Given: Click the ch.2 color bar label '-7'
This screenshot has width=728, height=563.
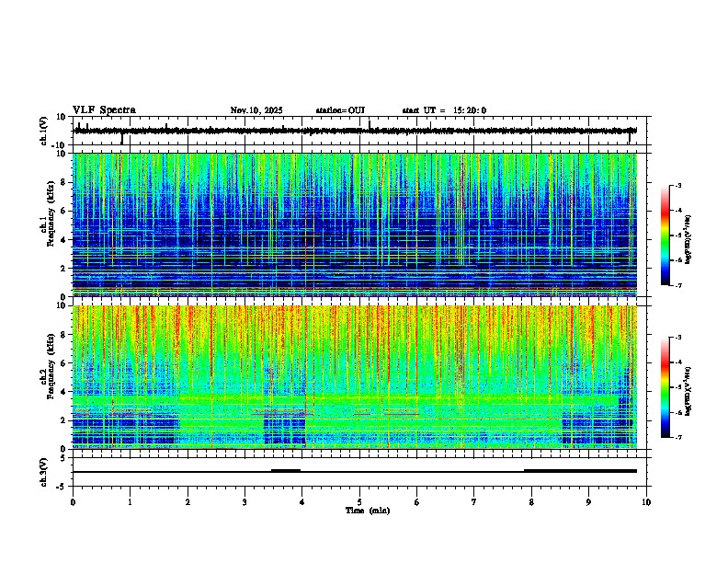Looking at the screenshot, I should click(677, 438).
